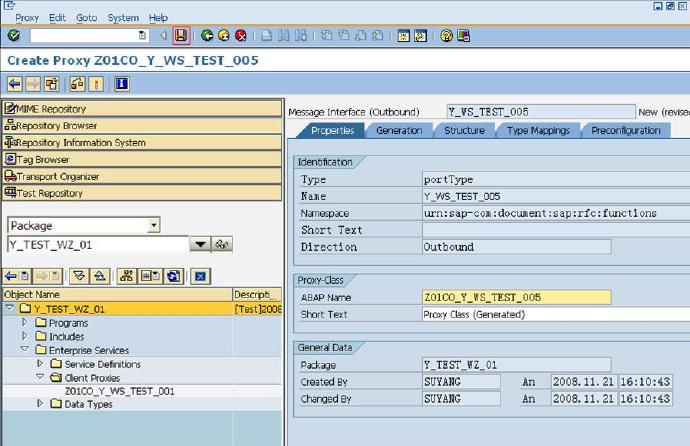Click the Proxy-Class Short Text field
This screenshot has height=446, width=690.
[x=556, y=314]
